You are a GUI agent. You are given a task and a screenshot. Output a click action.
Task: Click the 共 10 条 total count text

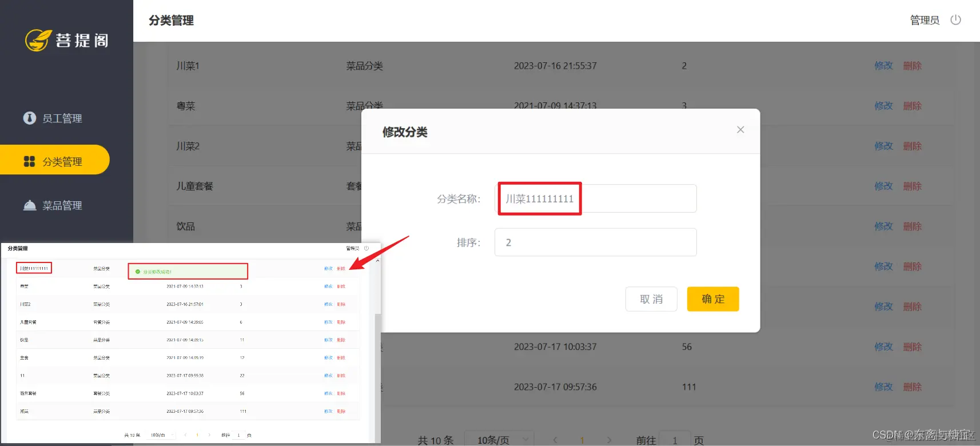pyautogui.click(x=436, y=440)
